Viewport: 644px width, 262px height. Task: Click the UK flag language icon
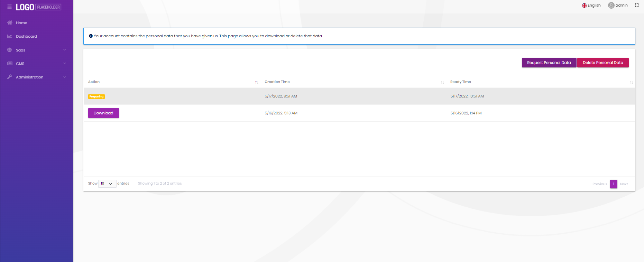pyautogui.click(x=584, y=6)
